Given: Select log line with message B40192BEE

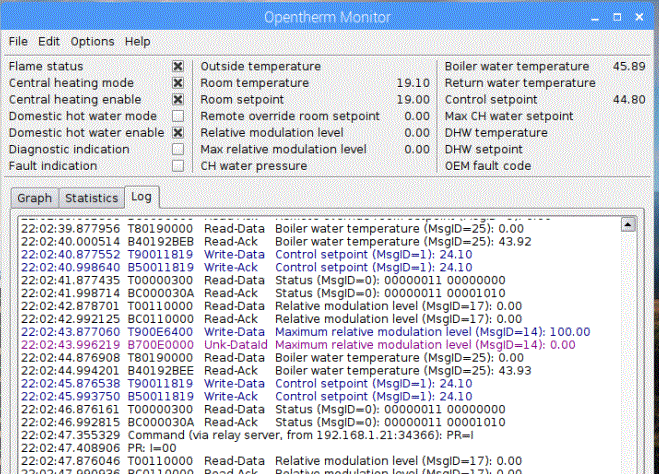Looking at the screenshot, I should (x=276, y=371).
